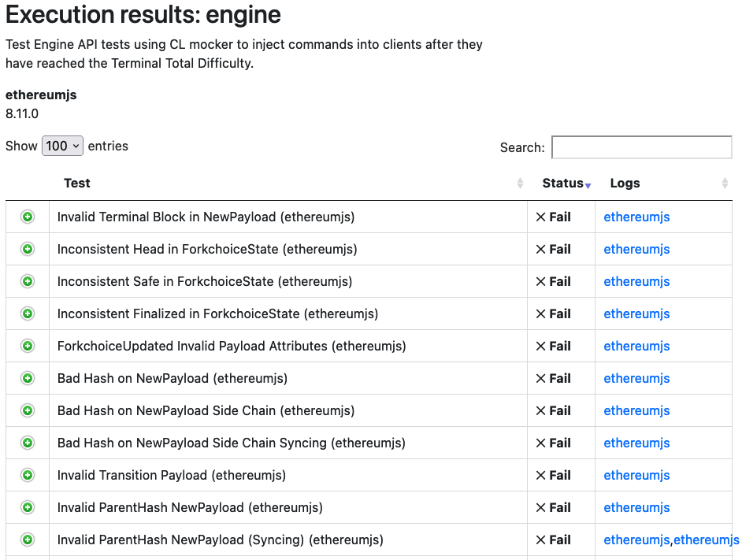Click green plus icon for Bad Hash on NewPayload
Viewport: 742px width, 560px height.
(x=28, y=378)
